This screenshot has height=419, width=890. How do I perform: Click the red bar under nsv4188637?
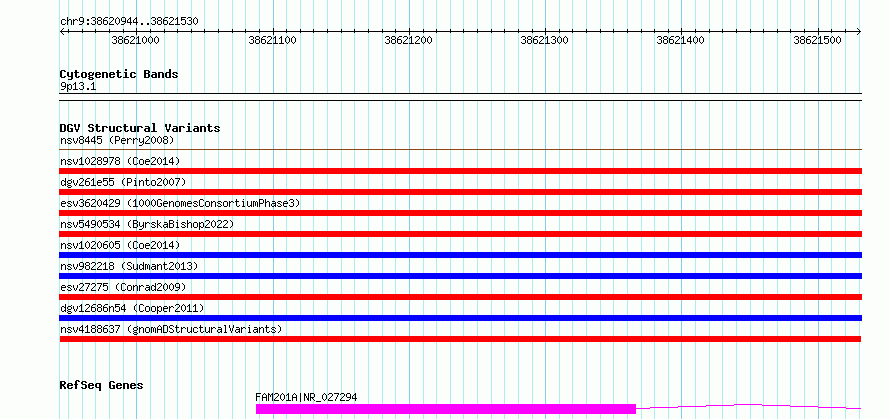(x=460, y=339)
